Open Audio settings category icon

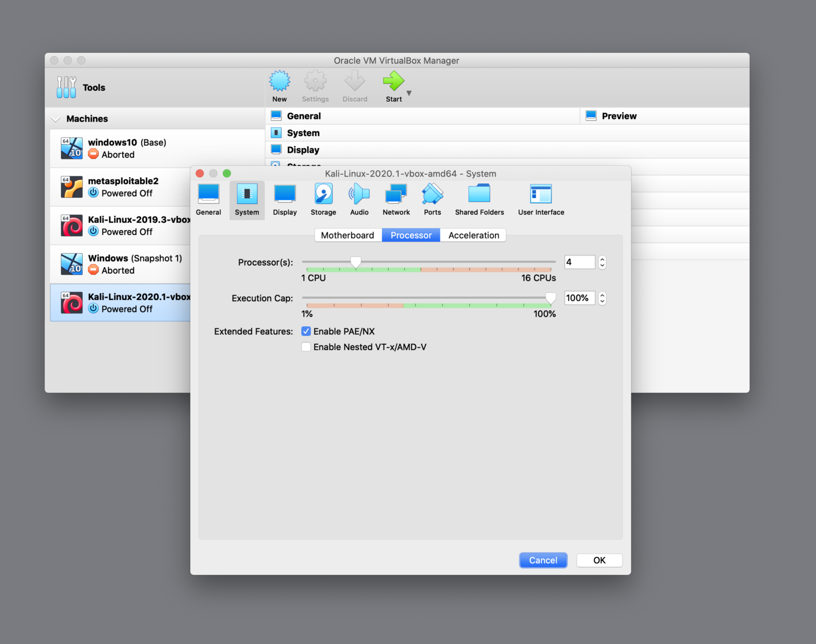point(359,194)
